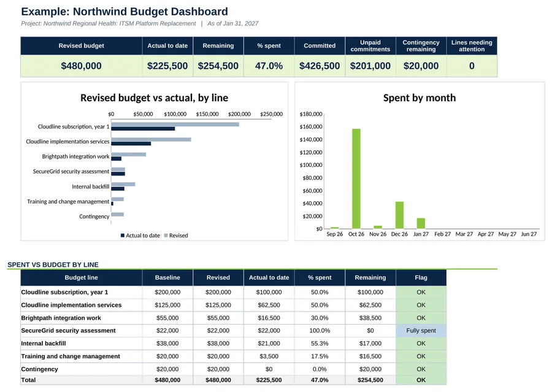Click the project subtitle with "As of Jan 31, 2027"
The image size is (552, 392).
point(139,23)
